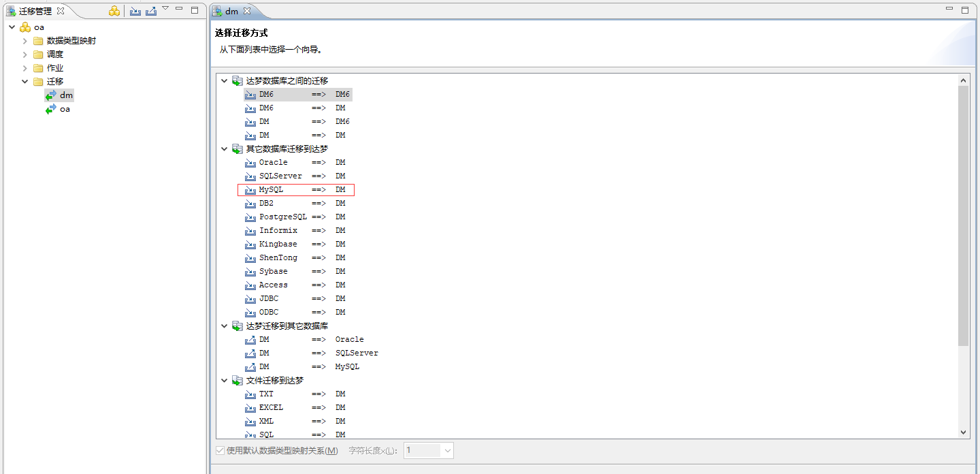Click the DM ==> MySQL export icon

point(250,366)
